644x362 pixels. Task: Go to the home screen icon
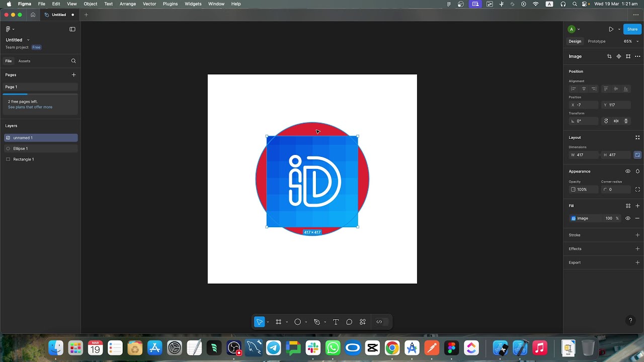33,15
